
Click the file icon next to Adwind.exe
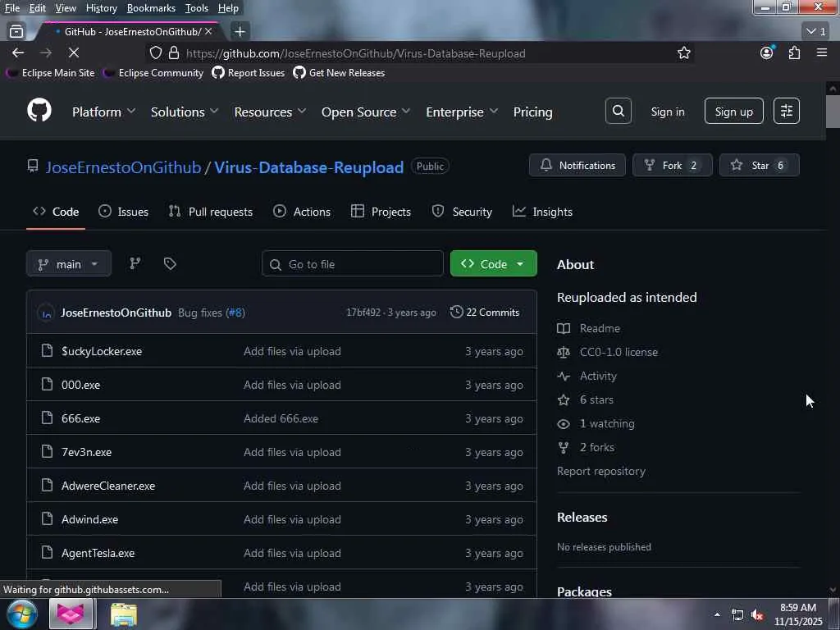coord(47,518)
